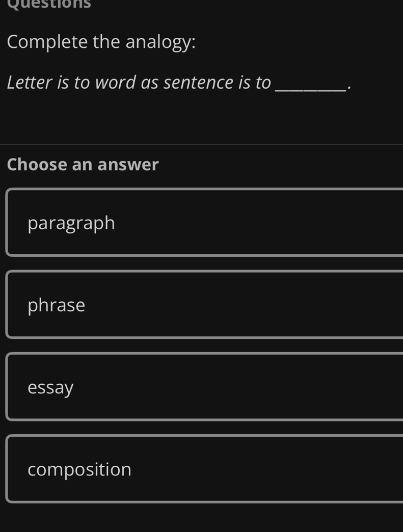
Task: Click the word "Letter" in the analogy
Action: (29, 82)
